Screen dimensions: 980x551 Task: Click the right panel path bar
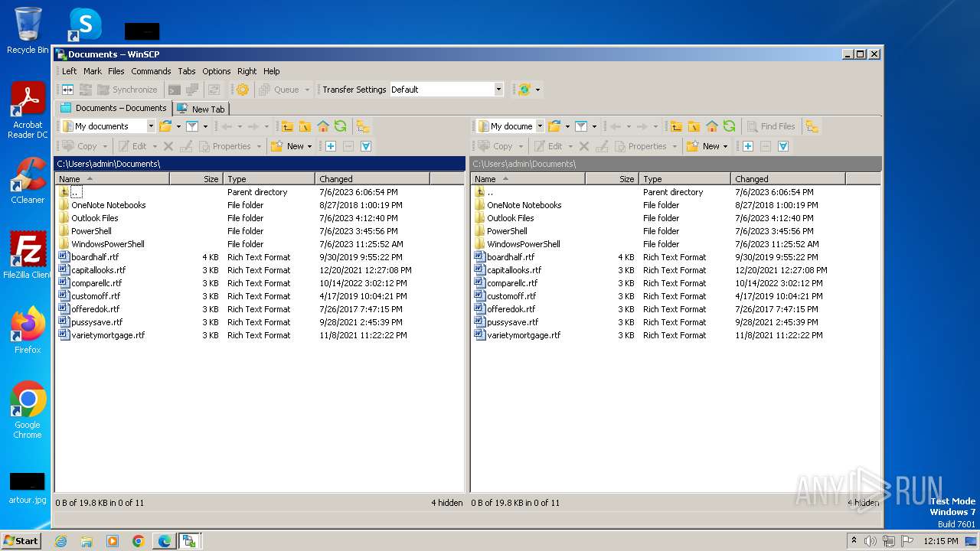pos(676,164)
